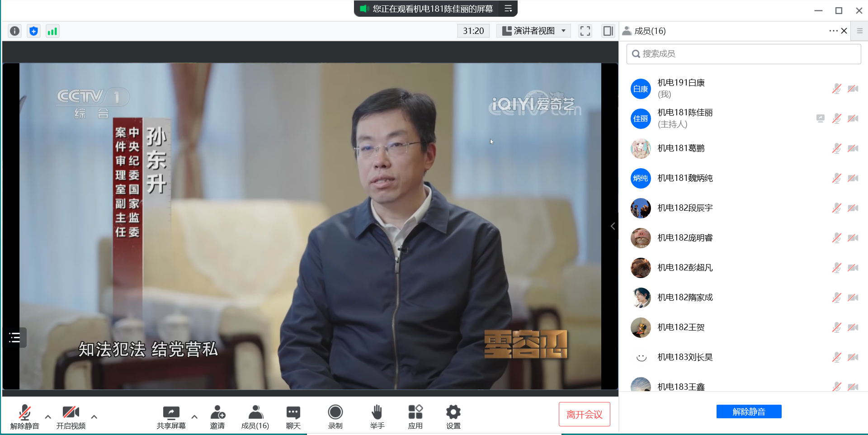Unmute microphone in bottom toolbar
Image resolution: width=868 pixels, height=435 pixels.
25,416
